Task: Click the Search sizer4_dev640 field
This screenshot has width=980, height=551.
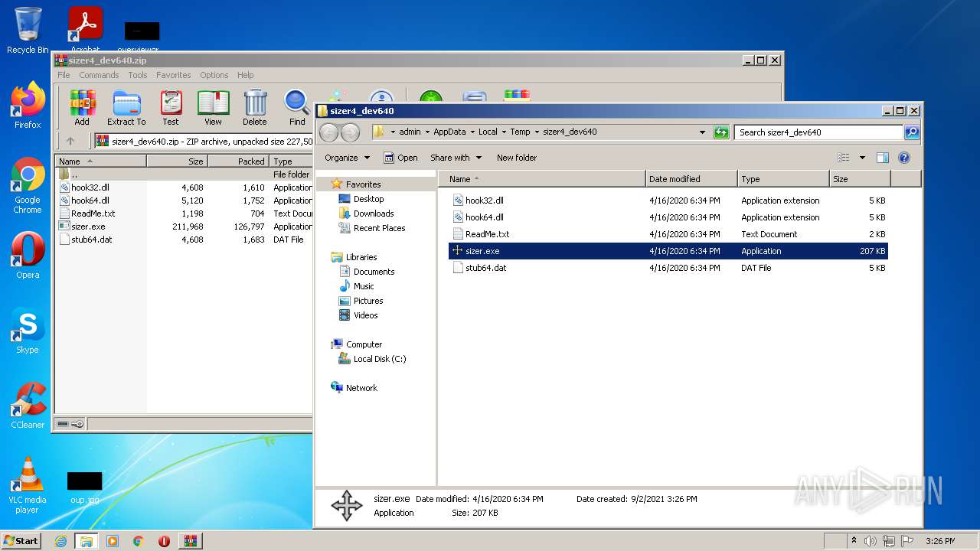Action: pos(819,132)
